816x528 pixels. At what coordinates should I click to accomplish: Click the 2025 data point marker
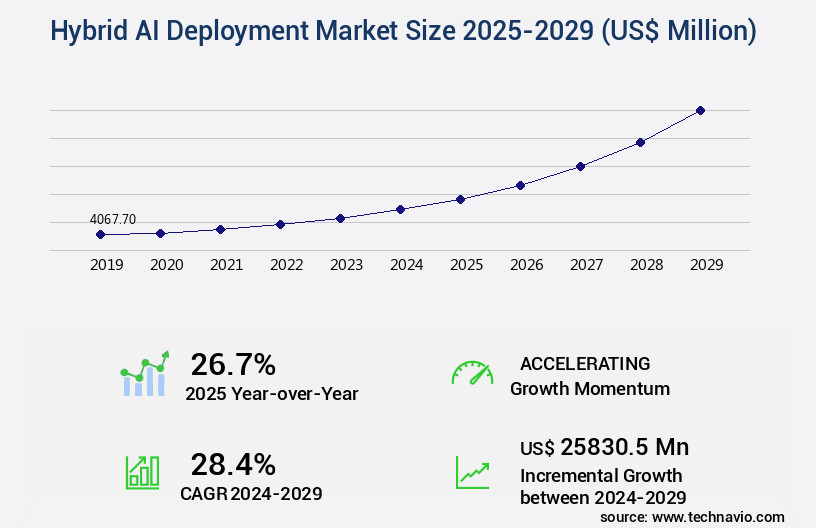pos(460,199)
